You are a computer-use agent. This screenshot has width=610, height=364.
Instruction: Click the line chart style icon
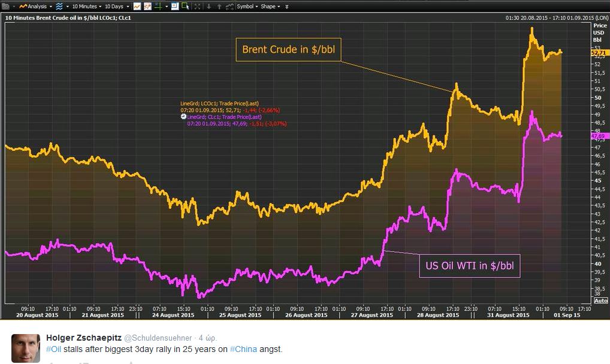tap(137, 6)
